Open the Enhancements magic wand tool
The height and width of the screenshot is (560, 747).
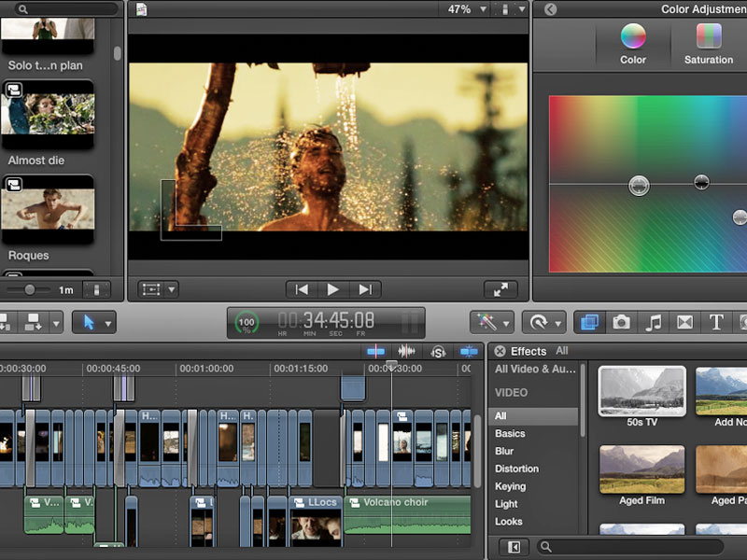[x=486, y=323]
